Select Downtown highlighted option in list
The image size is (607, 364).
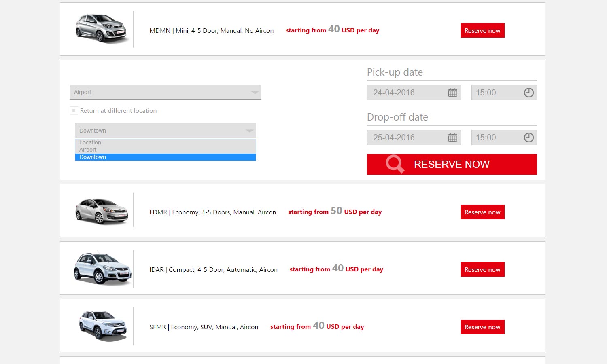click(93, 157)
